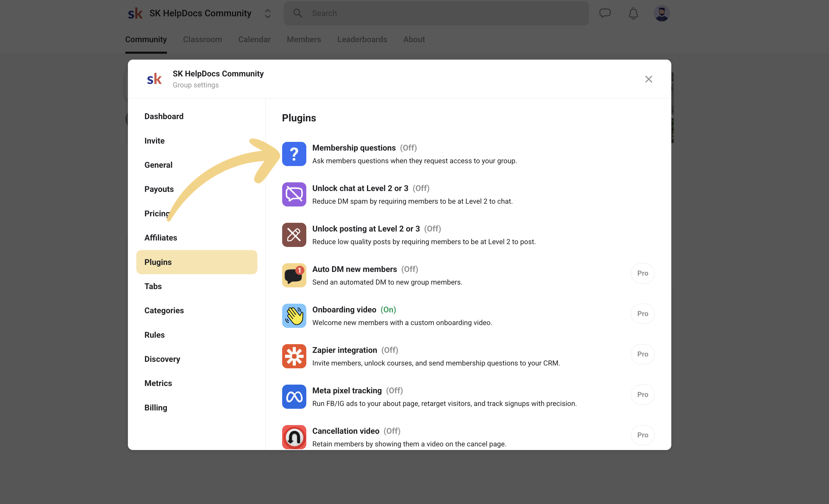Image resolution: width=829 pixels, height=504 pixels.
Task: Click the Auto DM new members icon
Action: (294, 275)
